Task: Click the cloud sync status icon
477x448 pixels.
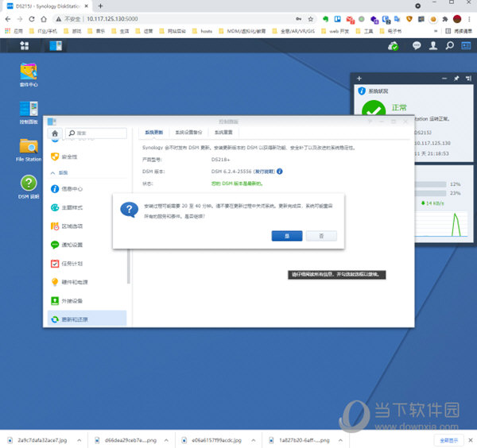Action: [393, 46]
